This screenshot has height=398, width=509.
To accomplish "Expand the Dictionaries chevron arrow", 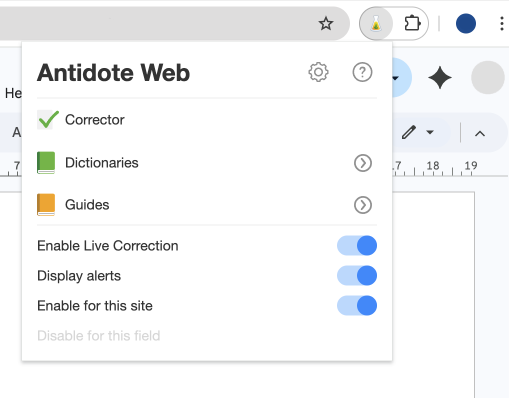I will pos(363,163).
